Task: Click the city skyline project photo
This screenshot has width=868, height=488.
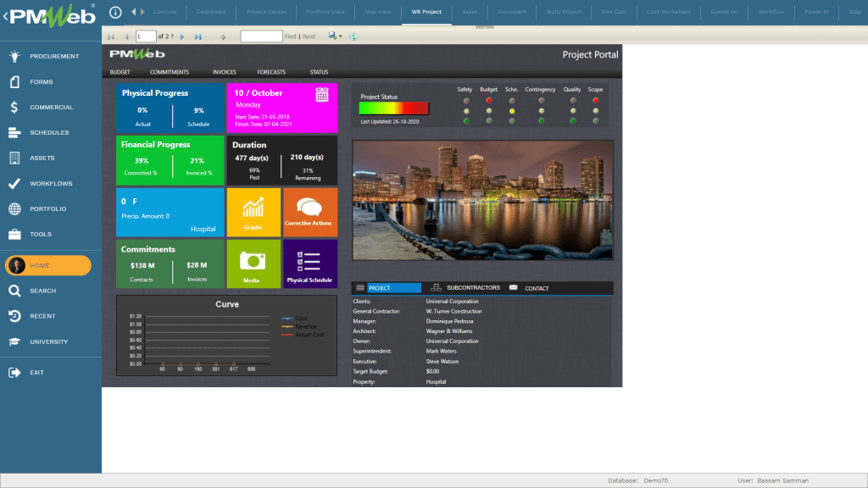Action: 482,200
